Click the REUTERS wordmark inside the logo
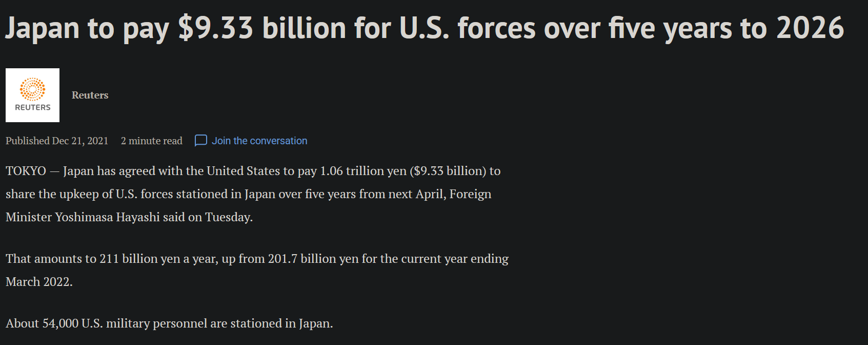The image size is (868, 345). (x=33, y=107)
